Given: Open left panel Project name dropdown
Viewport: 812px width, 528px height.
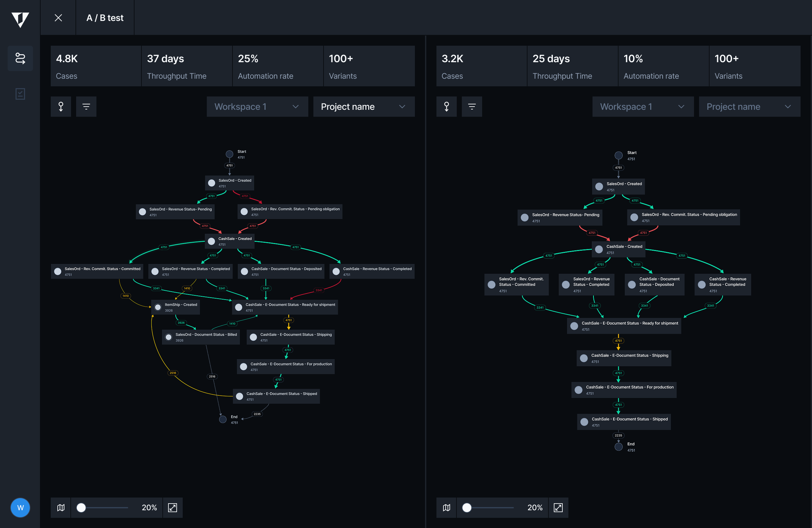Looking at the screenshot, I should tap(364, 107).
